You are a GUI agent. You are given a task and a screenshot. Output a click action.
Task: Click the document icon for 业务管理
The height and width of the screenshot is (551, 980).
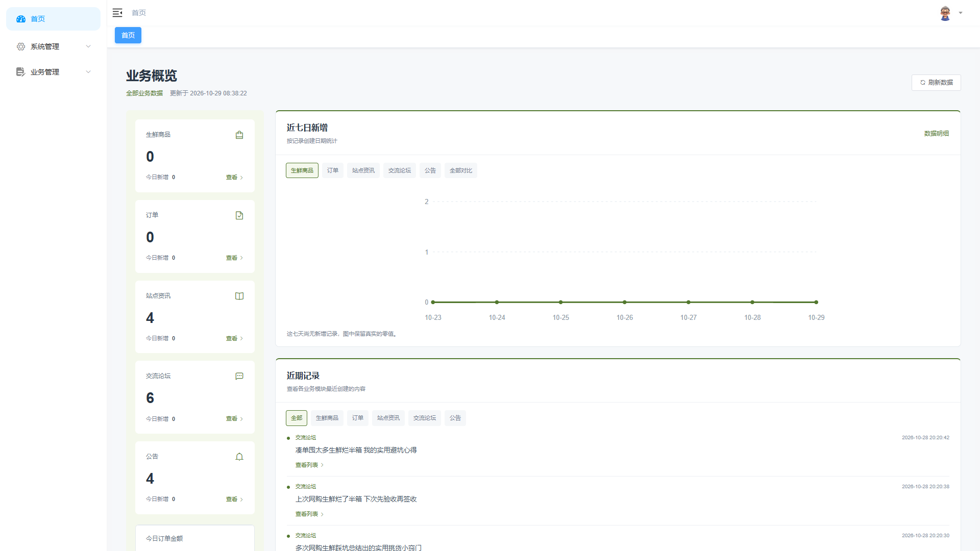21,72
